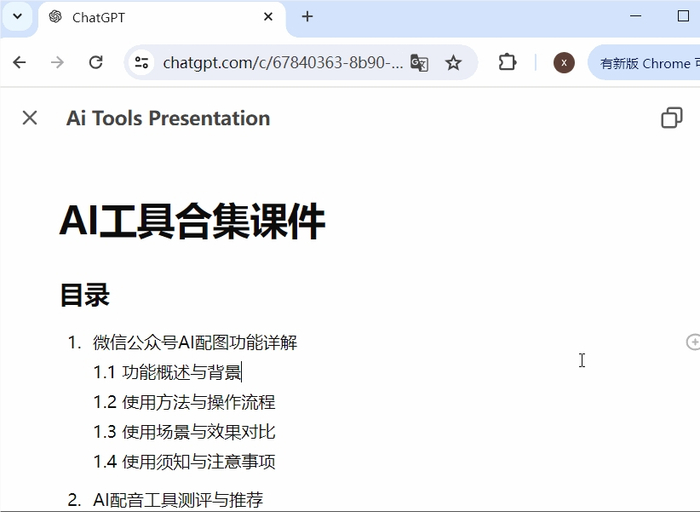Click the chatgpt.com URL address field

pos(283,63)
